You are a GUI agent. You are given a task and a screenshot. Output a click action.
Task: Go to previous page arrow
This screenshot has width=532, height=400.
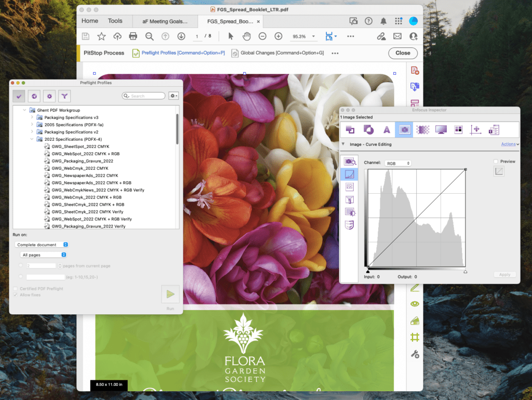[165, 36]
